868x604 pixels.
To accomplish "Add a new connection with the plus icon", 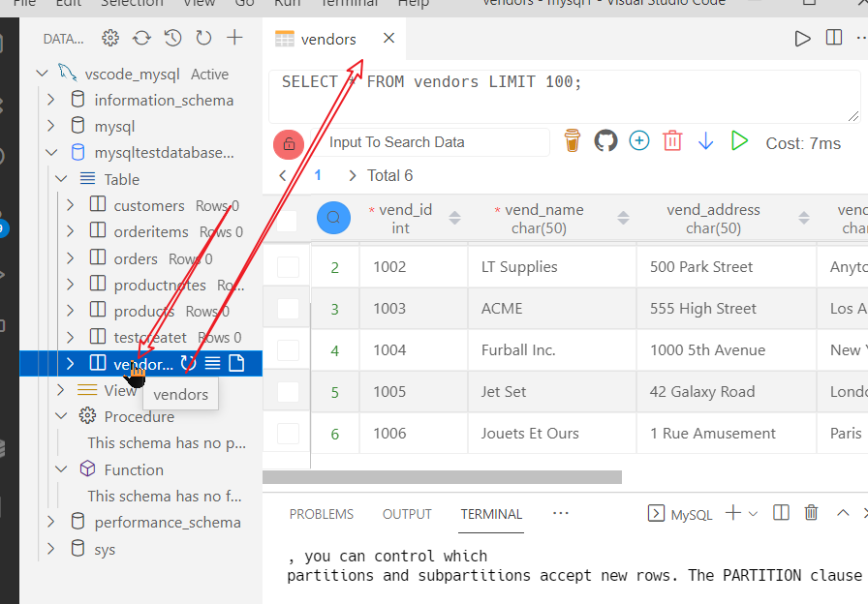I will [234, 38].
